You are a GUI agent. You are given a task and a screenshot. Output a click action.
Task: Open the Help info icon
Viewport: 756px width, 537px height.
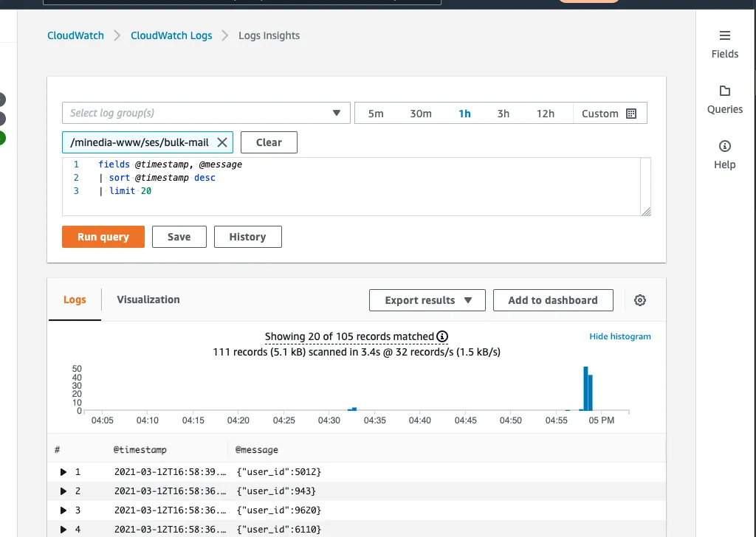click(x=724, y=146)
